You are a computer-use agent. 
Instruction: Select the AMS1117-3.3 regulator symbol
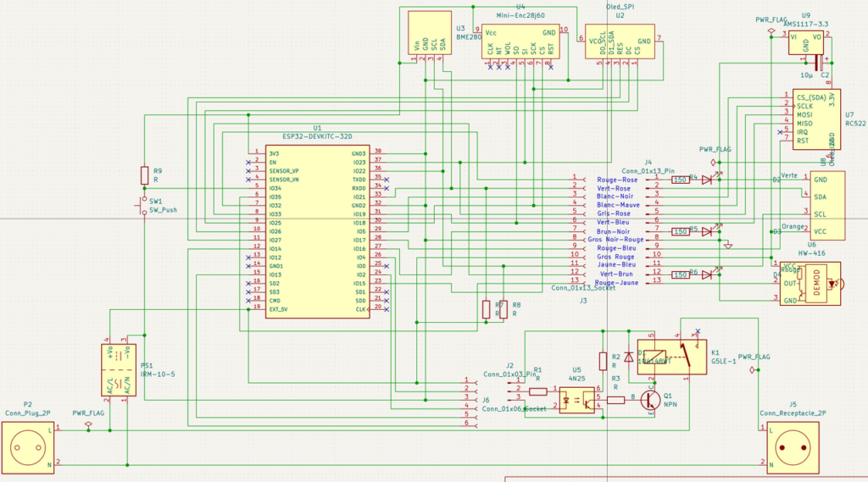click(x=806, y=42)
